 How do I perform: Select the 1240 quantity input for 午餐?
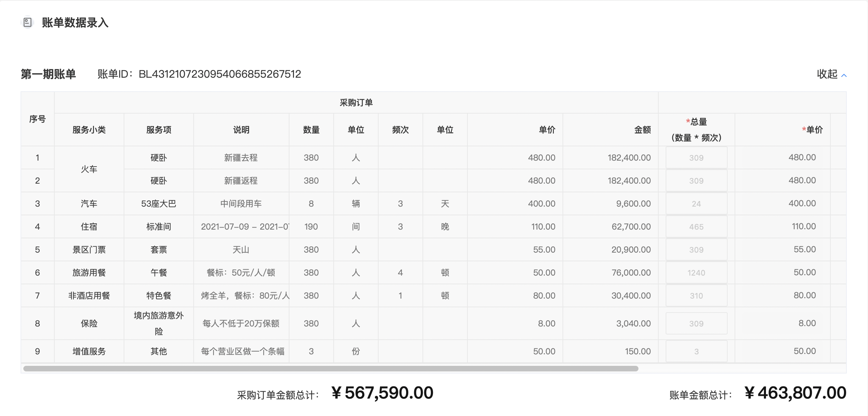pos(696,273)
